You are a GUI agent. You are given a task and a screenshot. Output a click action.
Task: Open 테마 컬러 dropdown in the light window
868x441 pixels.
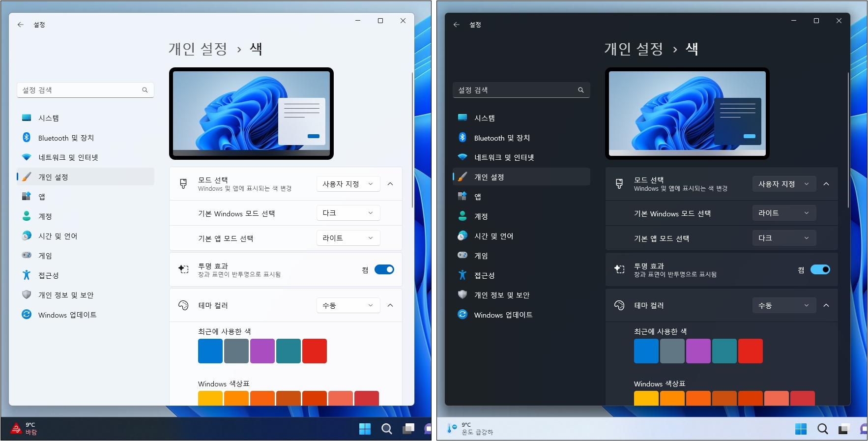[348, 305]
